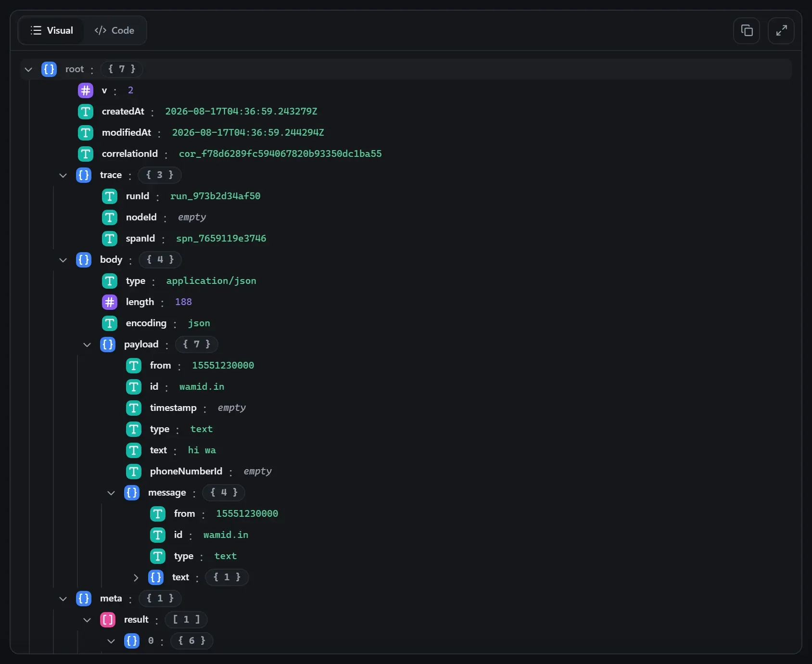Image resolution: width=812 pixels, height=664 pixels.
Task: Click the encoding value json
Action: 199,323
